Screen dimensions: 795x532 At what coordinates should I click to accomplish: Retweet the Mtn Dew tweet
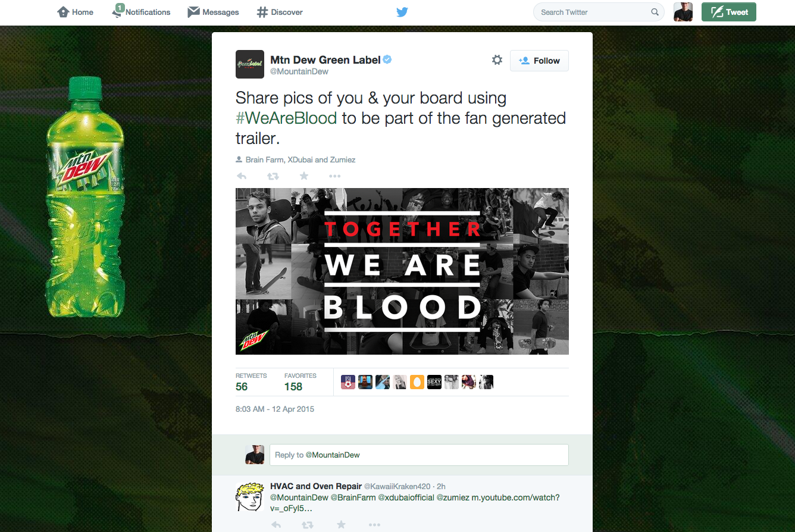coord(273,176)
